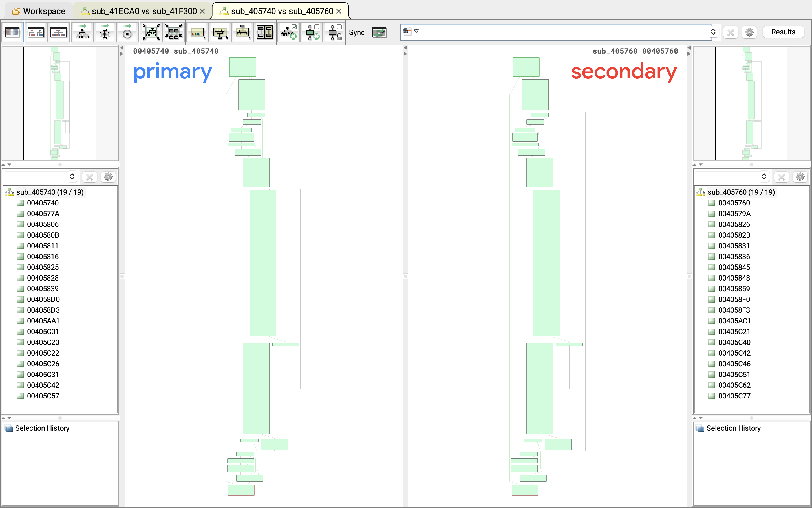The height and width of the screenshot is (508, 812).
Task: Click the select ancestors icon
Action: pyautogui.click(x=220, y=32)
